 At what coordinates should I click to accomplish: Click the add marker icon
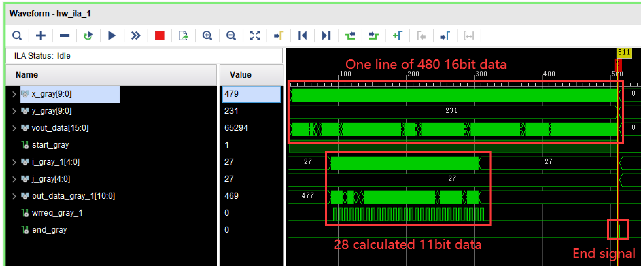(397, 36)
